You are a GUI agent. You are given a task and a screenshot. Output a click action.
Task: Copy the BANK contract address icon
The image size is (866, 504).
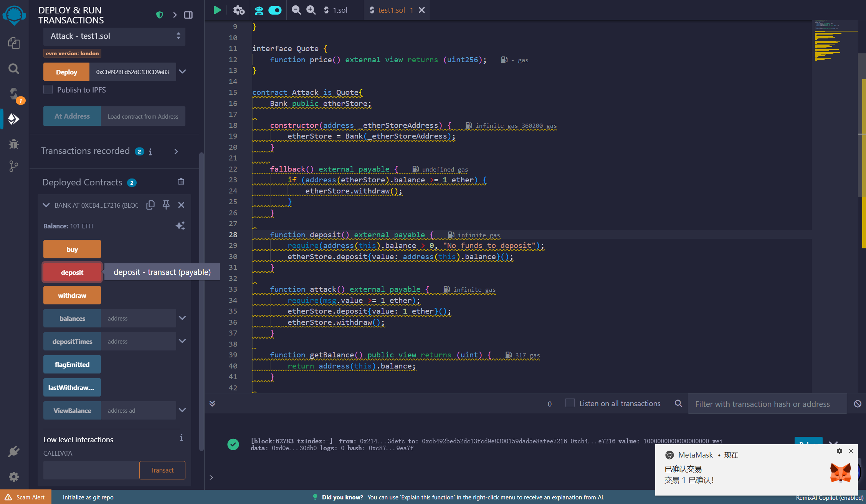click(150, 205)
